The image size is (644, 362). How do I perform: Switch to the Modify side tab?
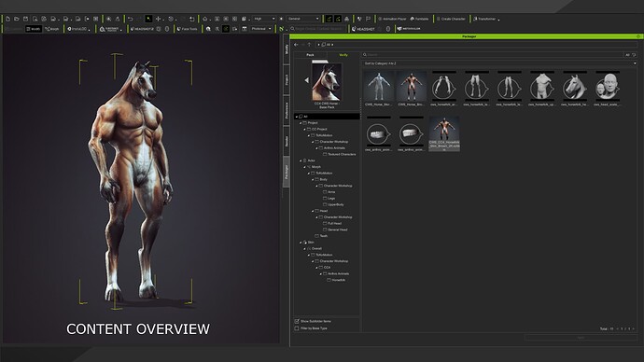click(287, 49)
